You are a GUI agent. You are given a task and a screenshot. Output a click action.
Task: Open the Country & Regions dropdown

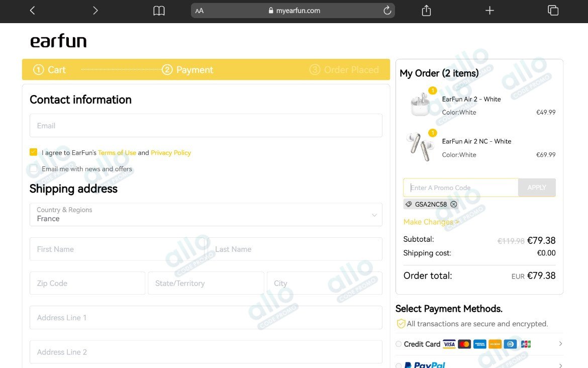(x=206, y=215)
